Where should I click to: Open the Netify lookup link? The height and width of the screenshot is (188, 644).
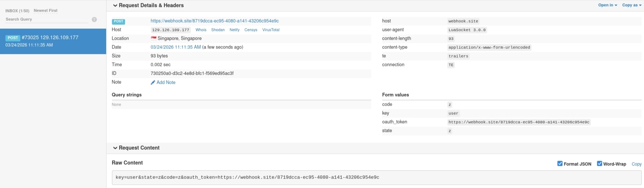(235, 30)
